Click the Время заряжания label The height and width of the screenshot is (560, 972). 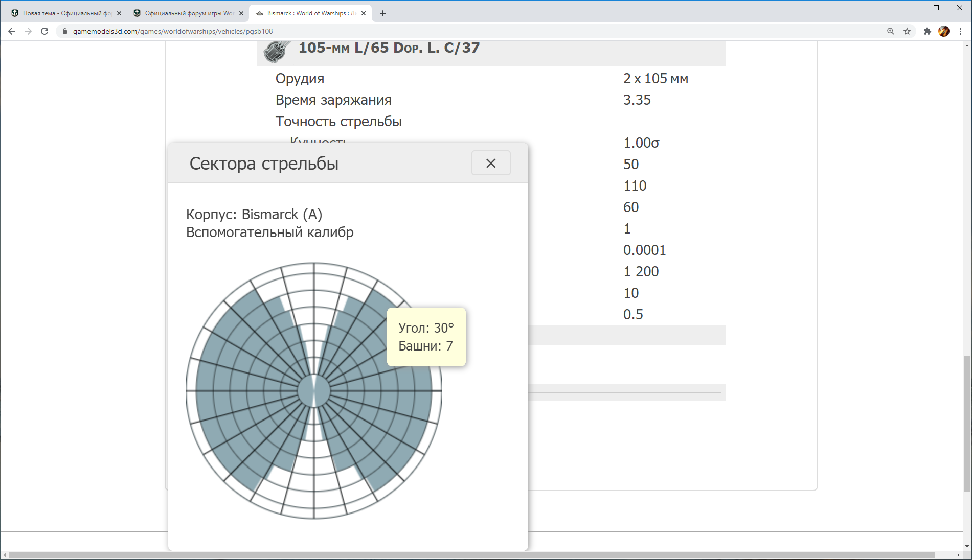(x=333, y=100)
